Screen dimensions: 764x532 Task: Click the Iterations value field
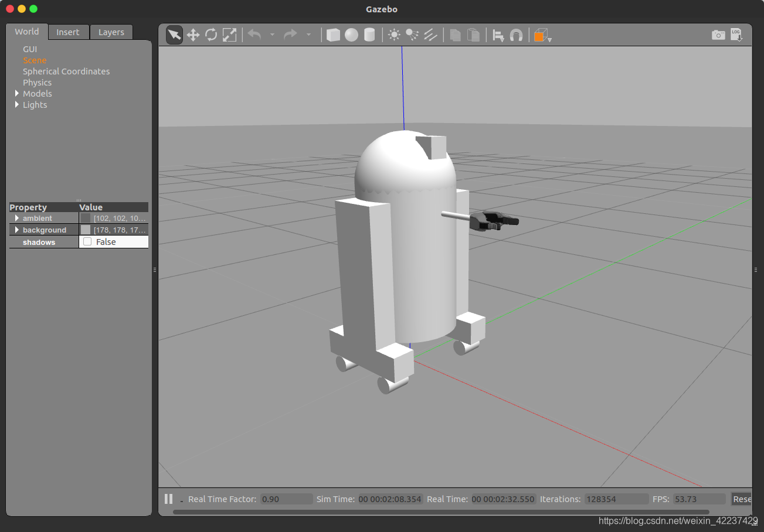[616, 499]
